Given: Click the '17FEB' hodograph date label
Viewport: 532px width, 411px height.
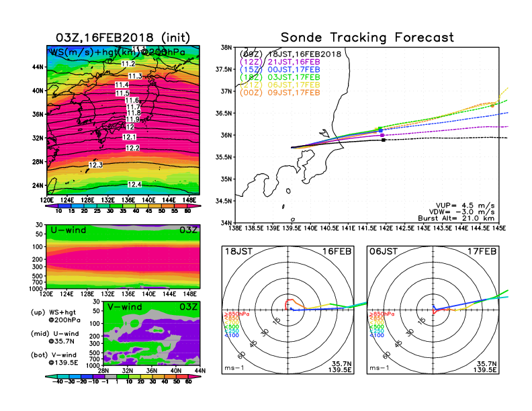Looking at the screenshot, I should (482, 251).
